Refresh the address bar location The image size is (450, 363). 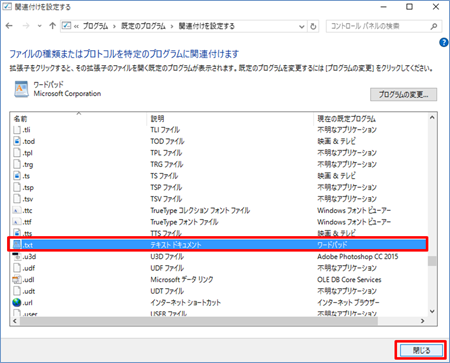point(313,26)
